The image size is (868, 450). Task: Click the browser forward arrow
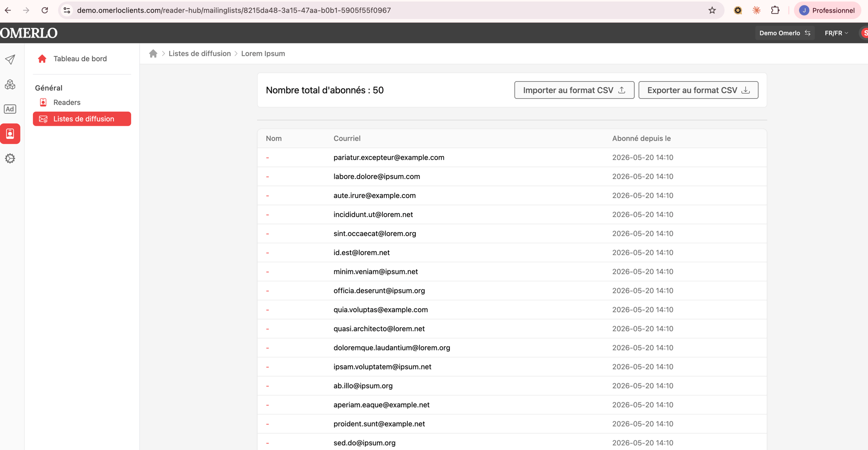pyautogui.click(x=26, y=10)
